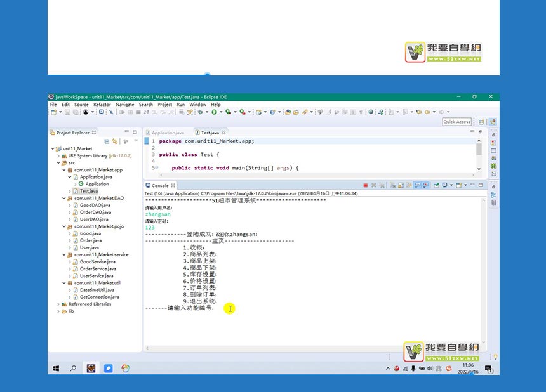
Task: Click the Run Last Tool external tools icon
Action: 243,112
